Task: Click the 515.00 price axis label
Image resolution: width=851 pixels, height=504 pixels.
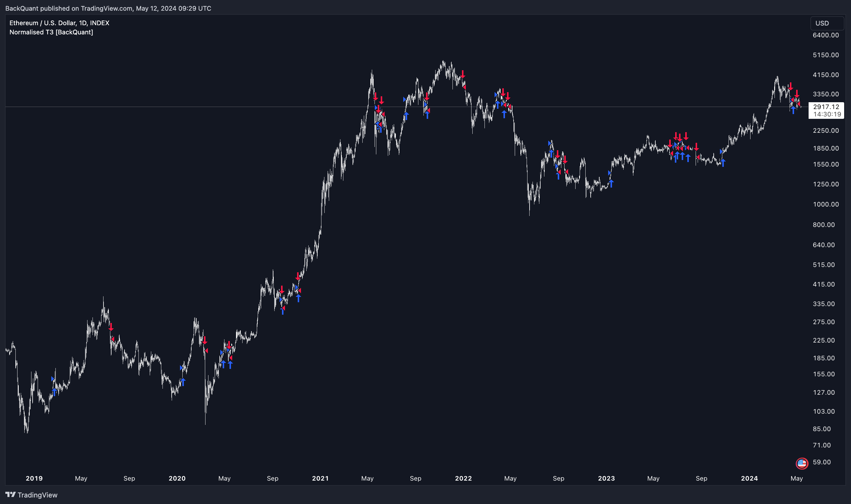Action: pyautogui.click(x=823, y=265)
